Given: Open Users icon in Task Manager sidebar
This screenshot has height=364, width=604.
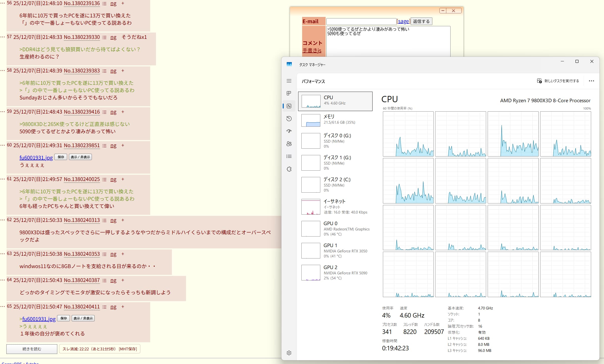Looking at the screenshot, I should [x=289, y=144].
